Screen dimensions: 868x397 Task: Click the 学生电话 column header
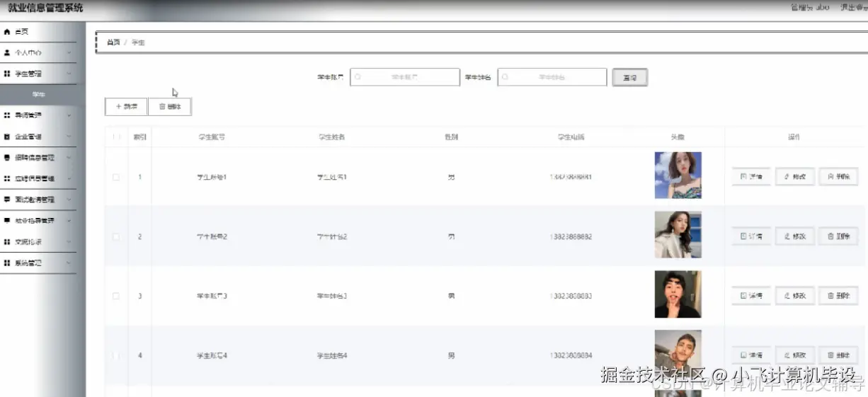click(571, 137)
